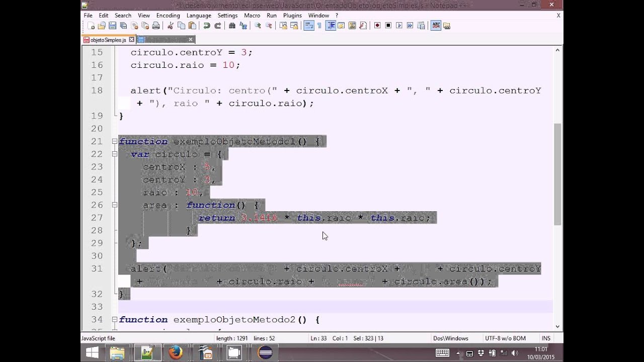Click the Playback macro icon
The image size is (644, 362).
click(399, 26)
